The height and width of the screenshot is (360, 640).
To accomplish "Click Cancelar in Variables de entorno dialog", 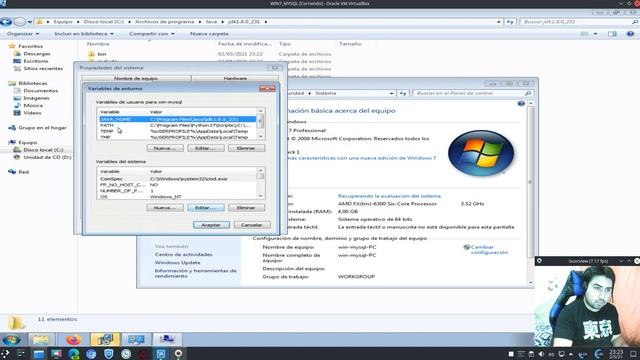I will pyautogui.click(x=252, y=225).
